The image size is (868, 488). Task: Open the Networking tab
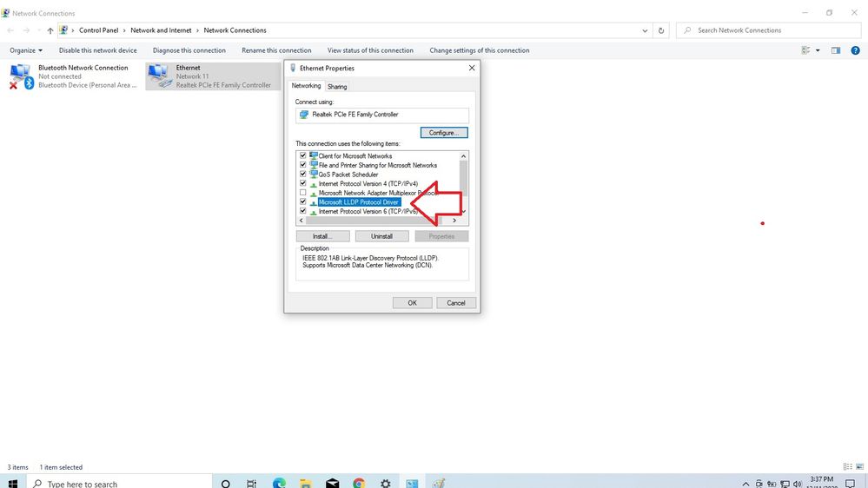click(x=306, y=86)
